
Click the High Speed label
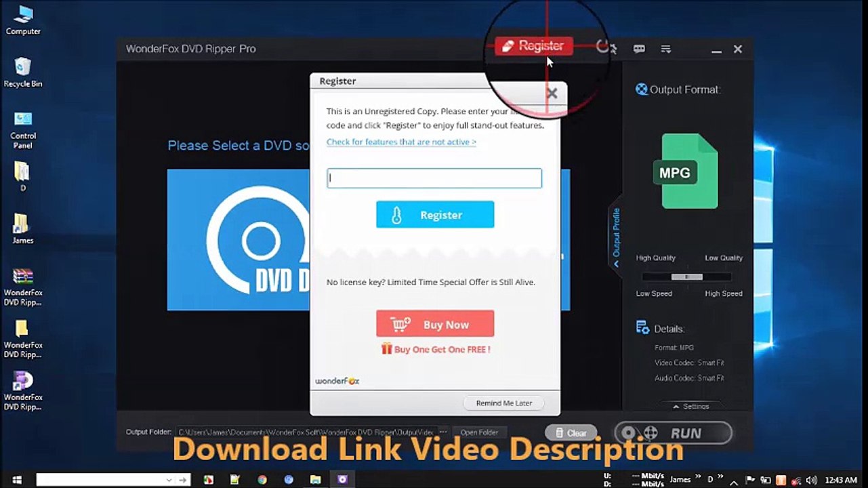(723, 293)
